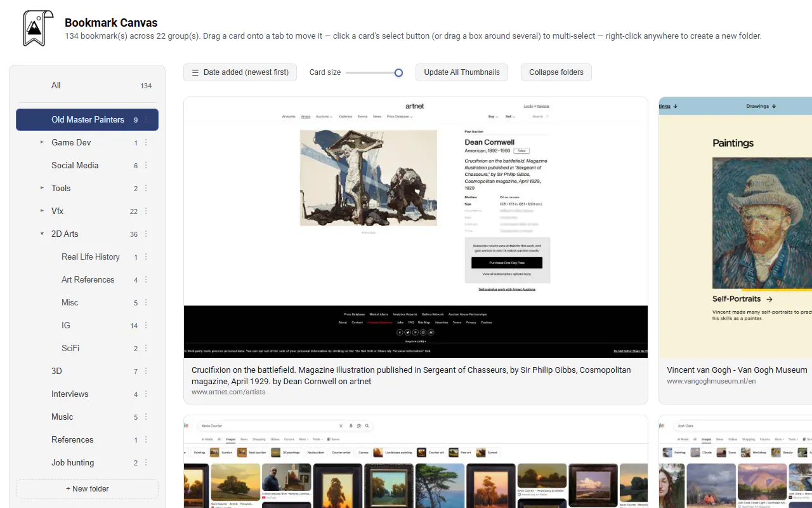This screenshot has width=812, height=508.
Task: Click the Bookmark Canvas logo icon
Action: point(38,29)
